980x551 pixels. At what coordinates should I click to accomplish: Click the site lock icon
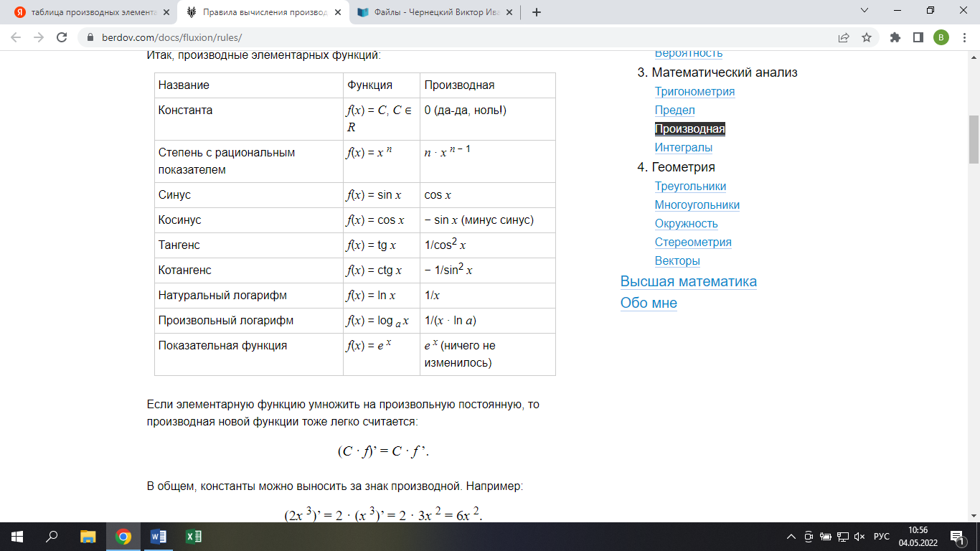(90, 37)
